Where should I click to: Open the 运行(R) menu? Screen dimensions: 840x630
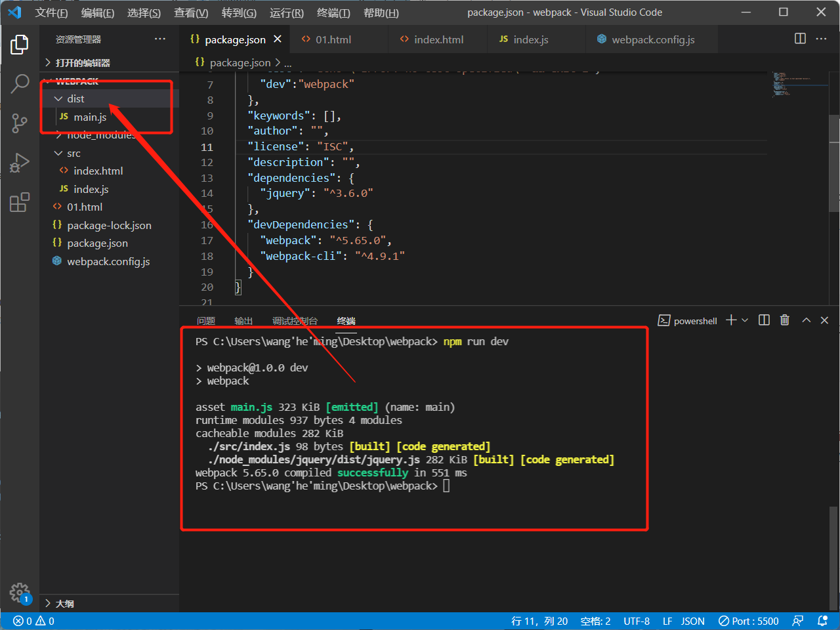pyautogui.click(x=287, y=12)
